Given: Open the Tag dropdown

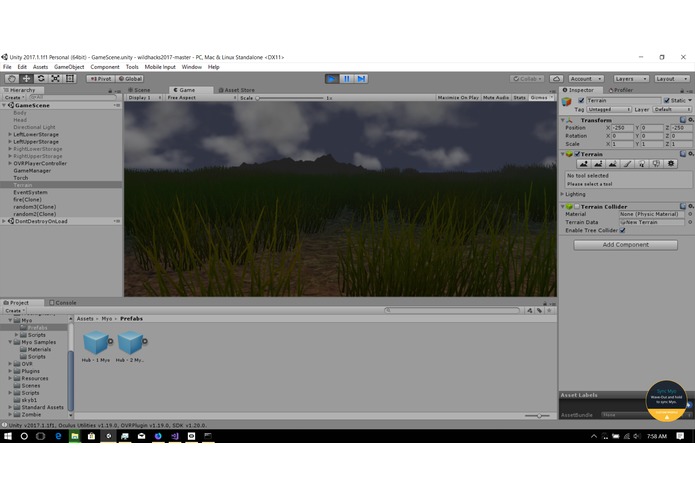Looking at the screenshot, I should 609,109.
